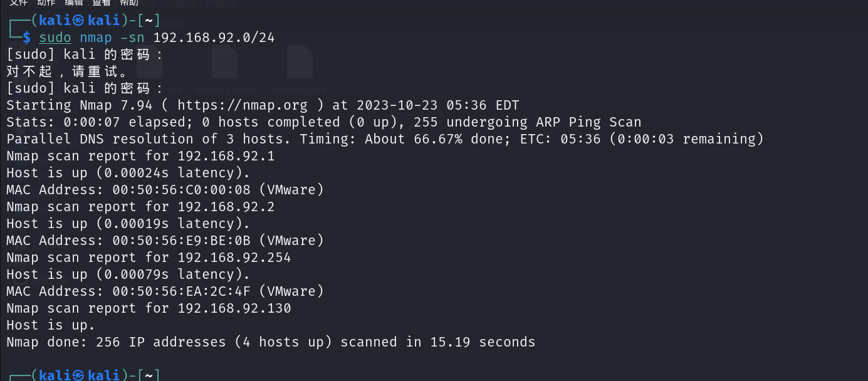Click the nmap command word in the prompt

95,38
